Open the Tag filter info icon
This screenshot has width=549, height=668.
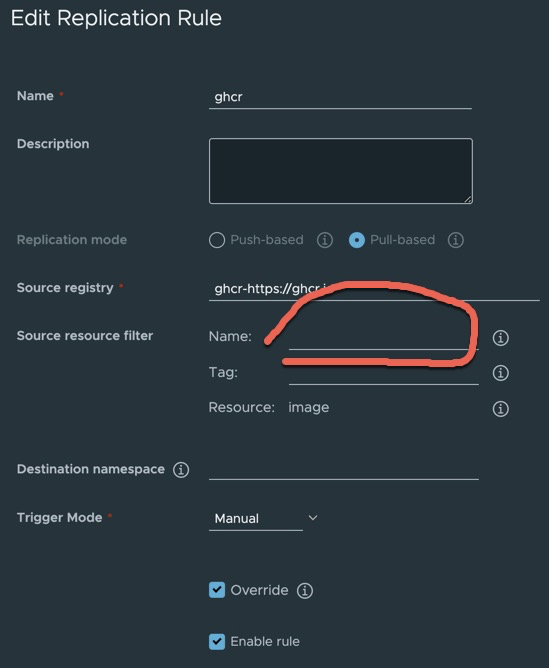500,373
